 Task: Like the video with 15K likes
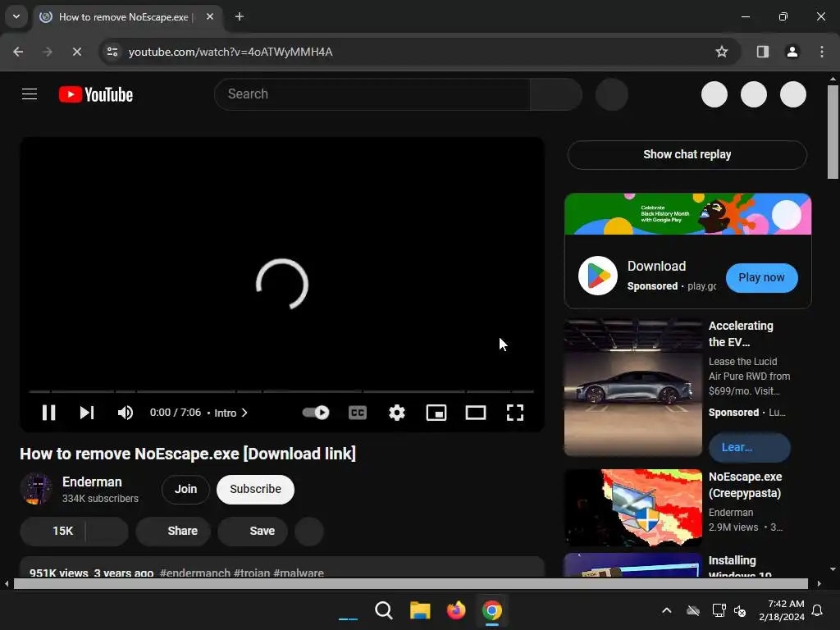[52, 531]
